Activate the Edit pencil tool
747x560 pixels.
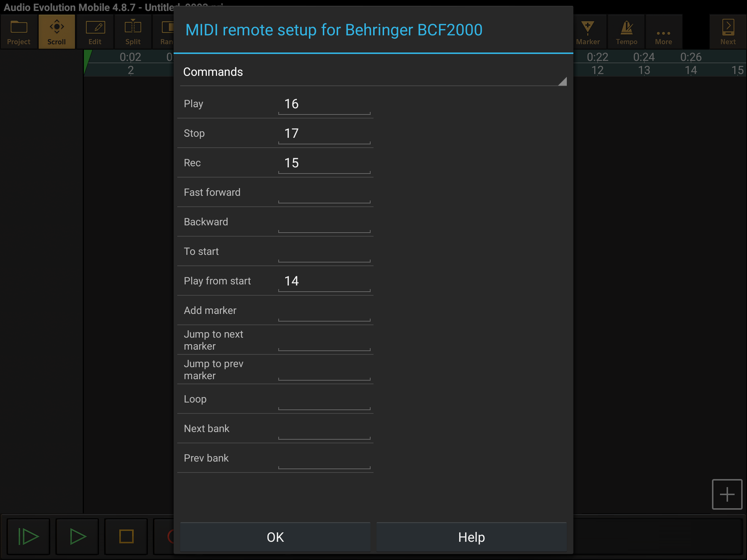(x=95, y=32)
